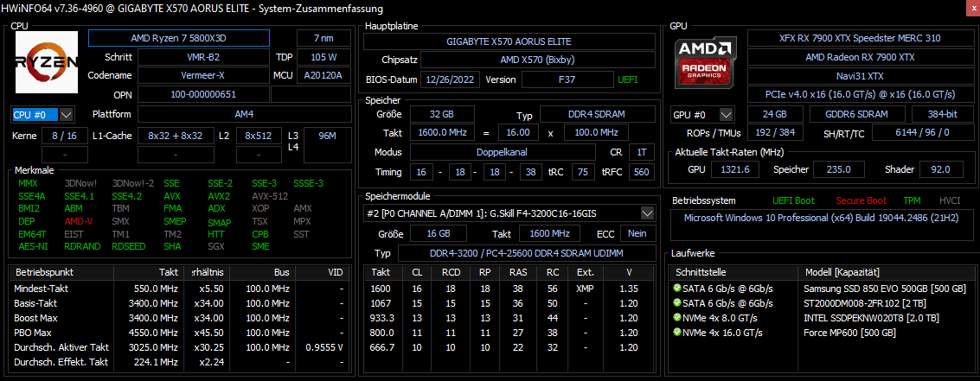
Task: Click the HVCI indicator label
Action: [x=950, y=200]
